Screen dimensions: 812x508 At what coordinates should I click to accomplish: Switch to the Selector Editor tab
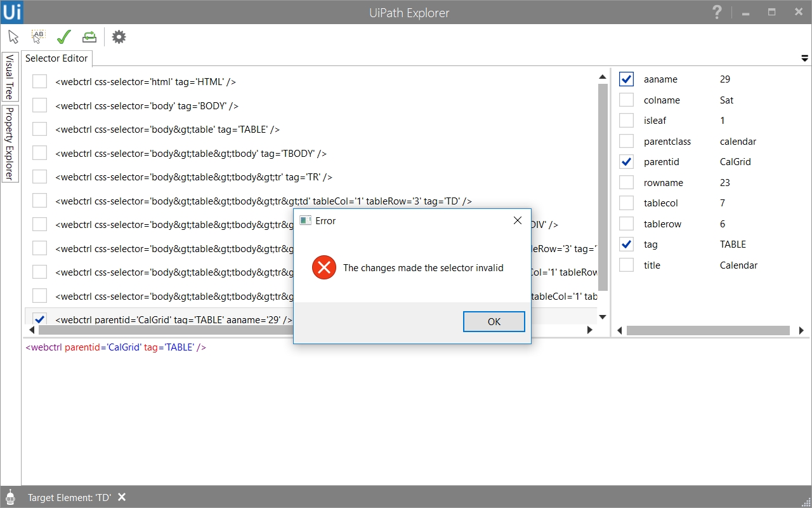pyautogui.click(x=56, y=58)
